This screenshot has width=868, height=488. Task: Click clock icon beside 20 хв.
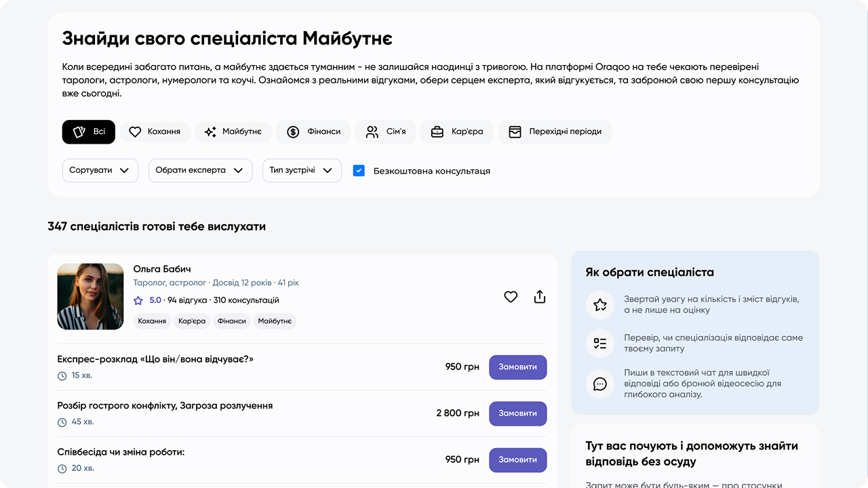click(x=62, y=469)
